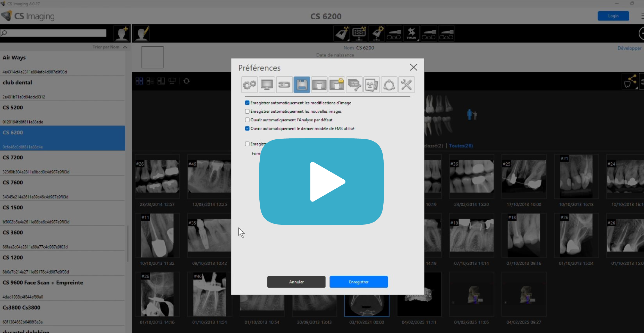Select patient CS 1200

62,263
